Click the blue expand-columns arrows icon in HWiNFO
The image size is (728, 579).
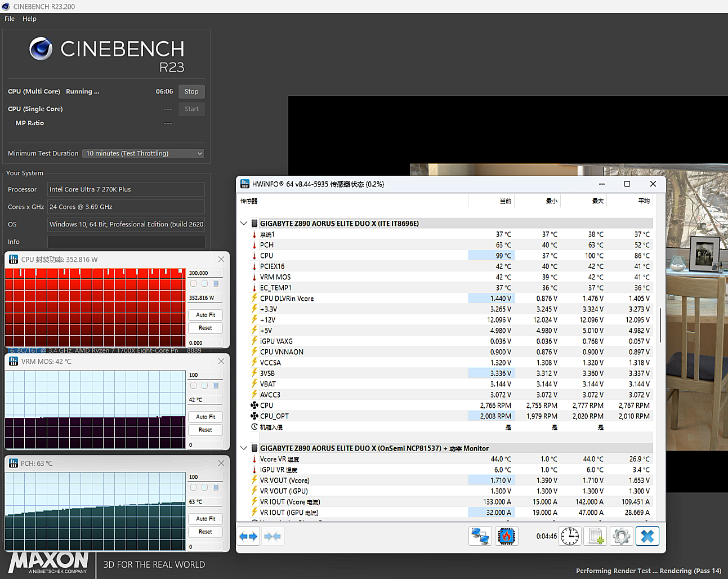[248, 536]
